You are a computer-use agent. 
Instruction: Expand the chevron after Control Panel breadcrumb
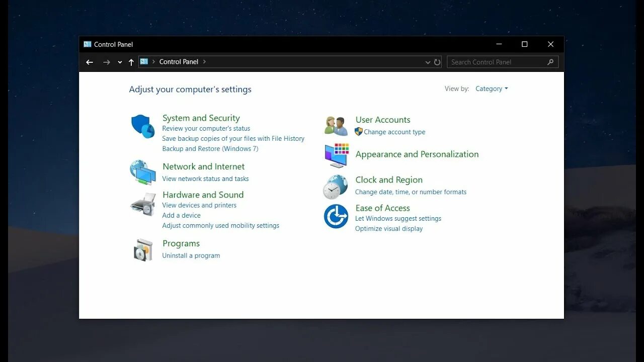pos(204,62)
